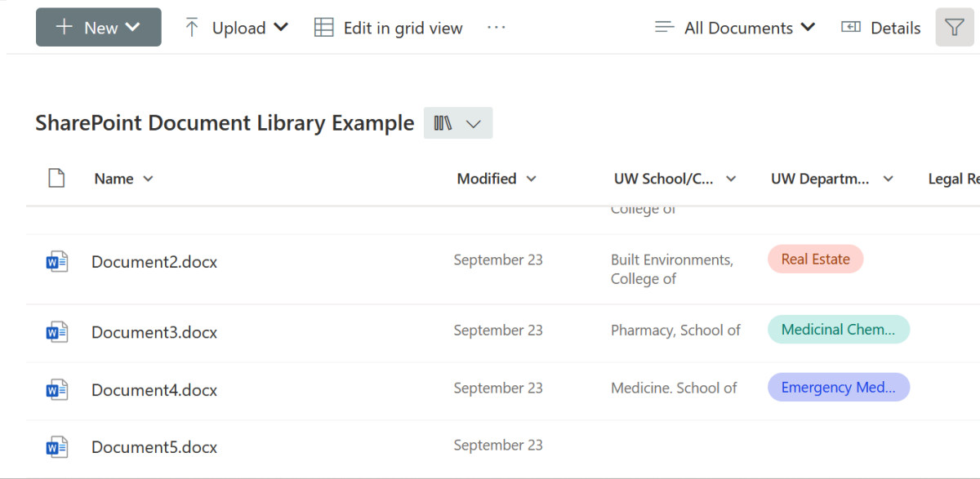Select the Real Estate tag
Viewport: 980px width, 479px height.
pos(814,259)
